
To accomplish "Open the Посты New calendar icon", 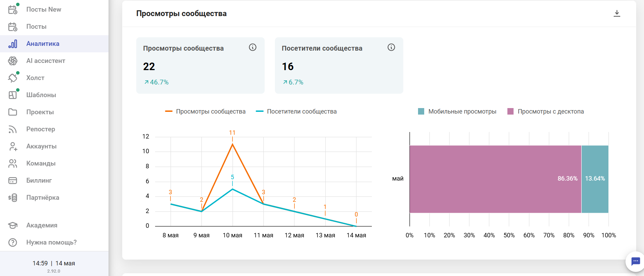I will (13, 10).
